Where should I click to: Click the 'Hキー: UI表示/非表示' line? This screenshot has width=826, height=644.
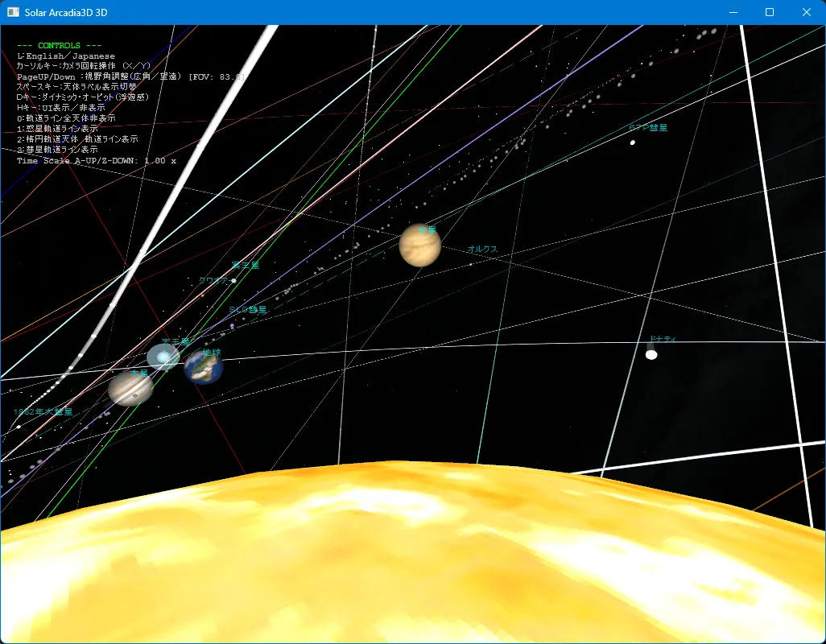coord(61,108)
